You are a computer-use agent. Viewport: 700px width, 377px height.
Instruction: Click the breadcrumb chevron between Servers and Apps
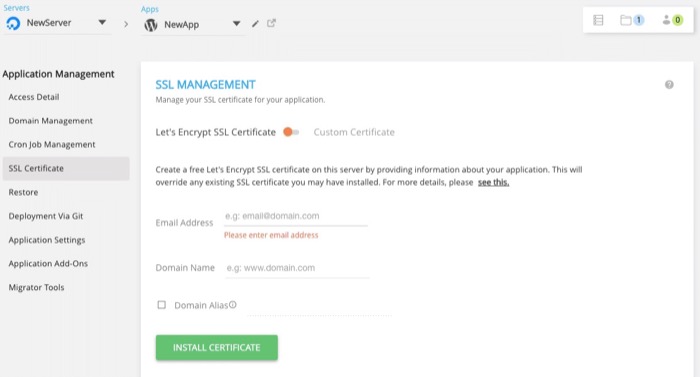coord(126,24)
